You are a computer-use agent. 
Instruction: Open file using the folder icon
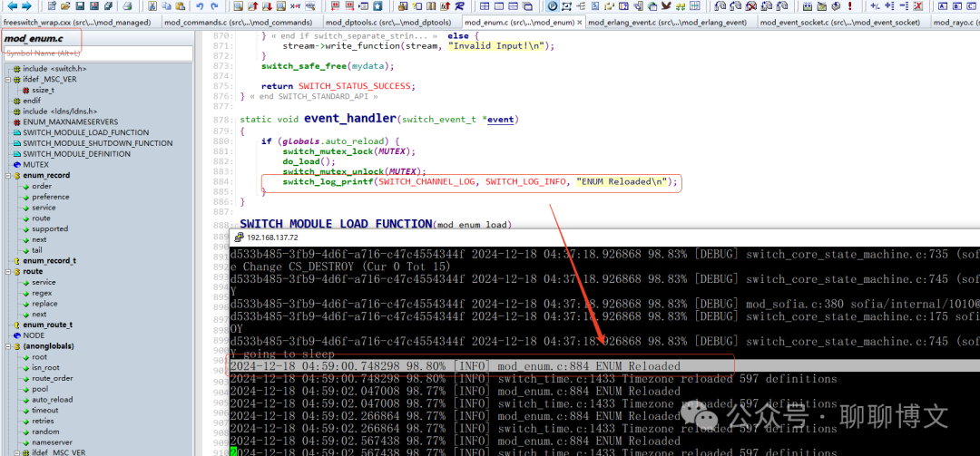tap(65, 6)
